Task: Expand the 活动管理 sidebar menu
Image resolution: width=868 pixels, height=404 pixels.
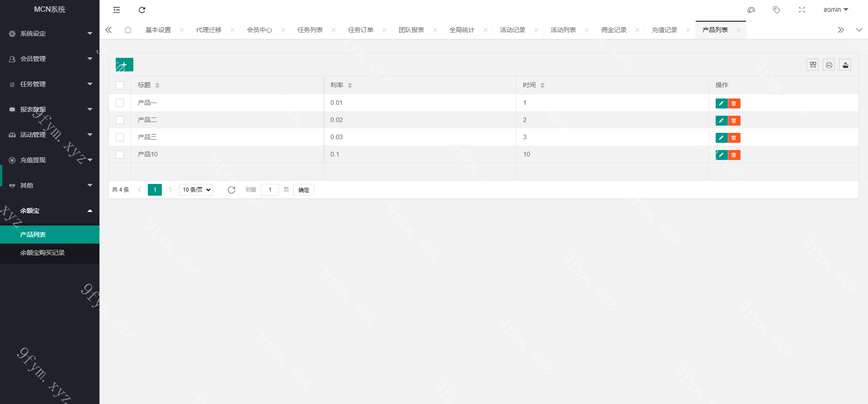Action: tap(50, 135)
